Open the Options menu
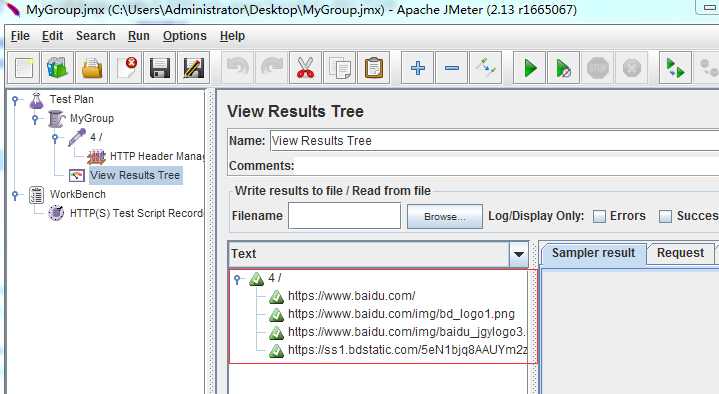The height and width of the screenshot is (394, 719). coord(184,36)
